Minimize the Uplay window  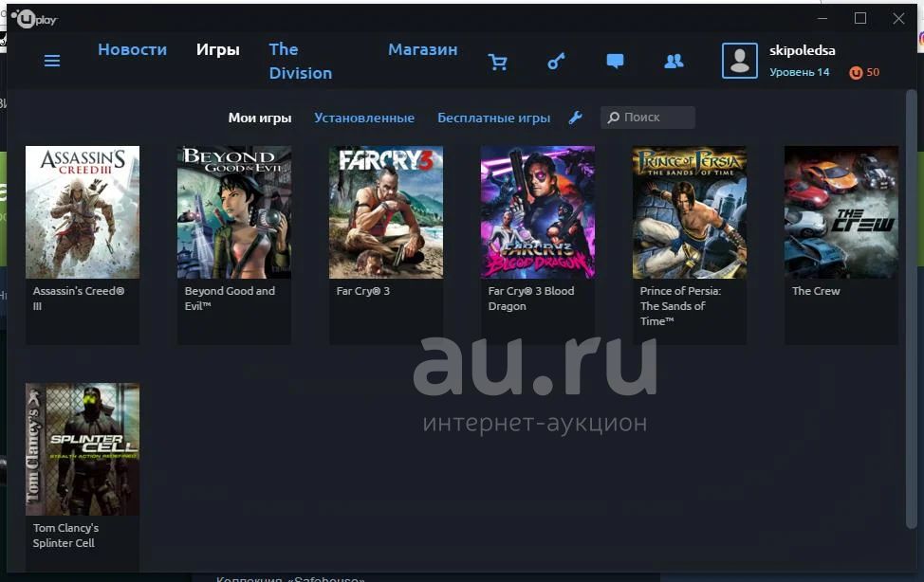point(822,19)
